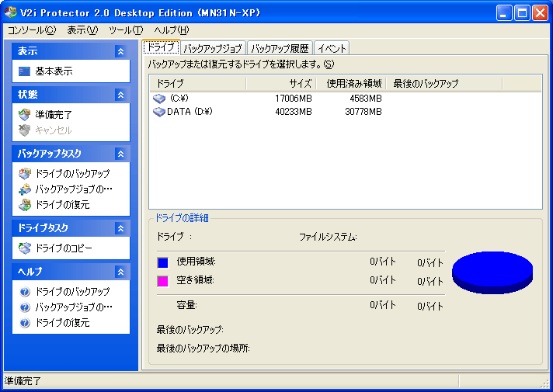
Task: Click the ドライブのコピー link
Action: coord(64,248)
